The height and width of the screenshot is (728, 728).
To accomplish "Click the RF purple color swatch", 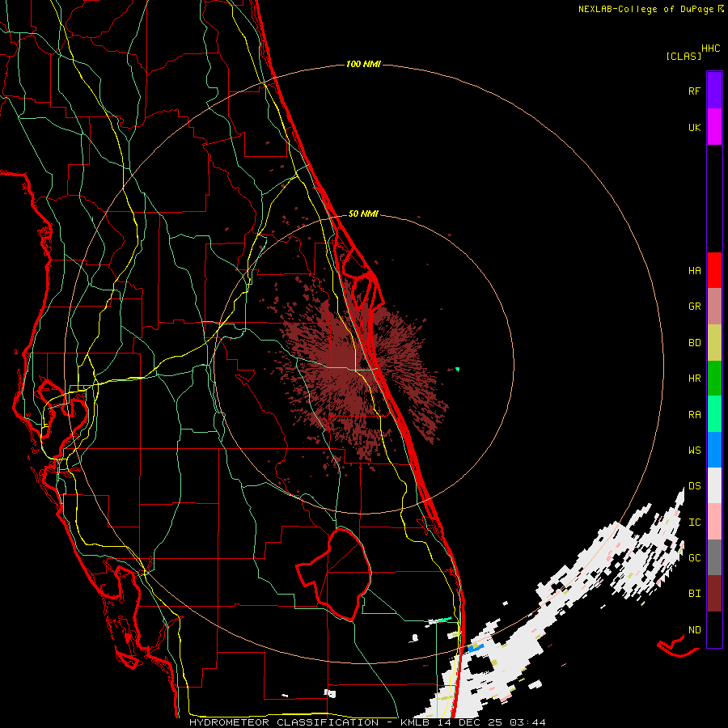I will [714, 91].
